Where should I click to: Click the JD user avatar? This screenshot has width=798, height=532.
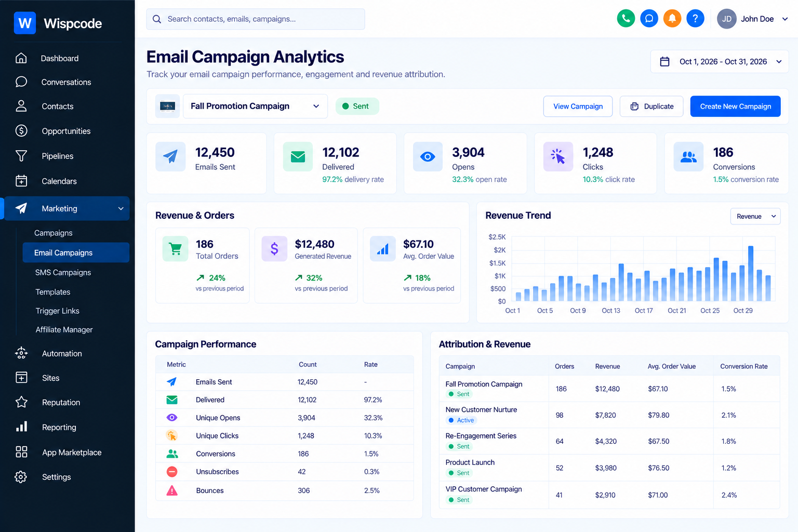[x=726, y=19]
